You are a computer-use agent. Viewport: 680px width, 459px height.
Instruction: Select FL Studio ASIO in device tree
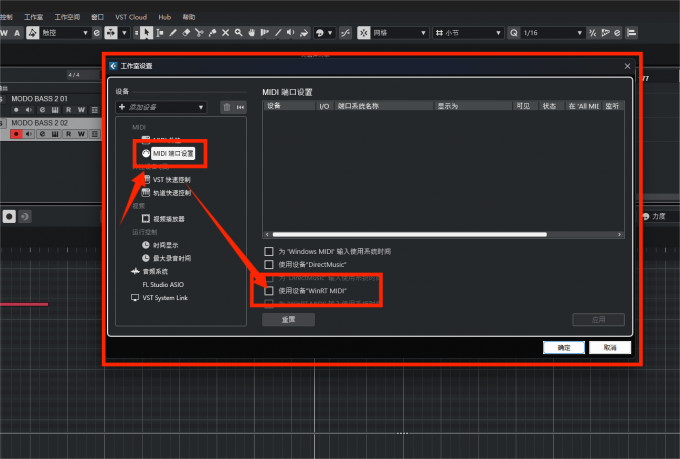click(163, 285)
